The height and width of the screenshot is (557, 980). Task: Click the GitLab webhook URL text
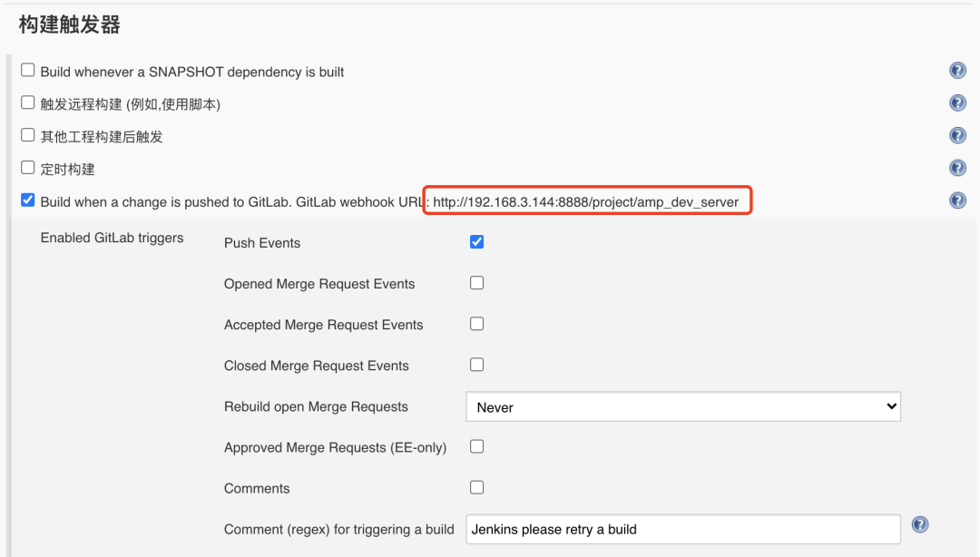coord(586,201)
